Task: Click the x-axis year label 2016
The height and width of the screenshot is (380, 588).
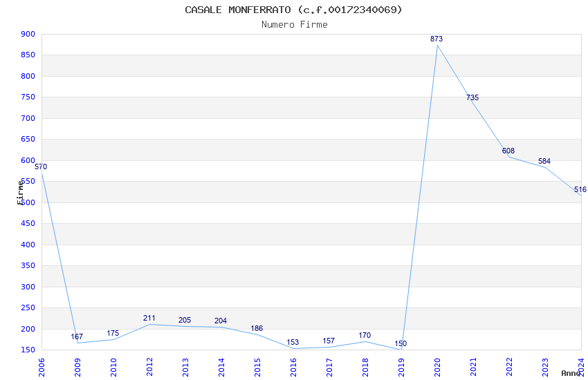Action: 293,368
